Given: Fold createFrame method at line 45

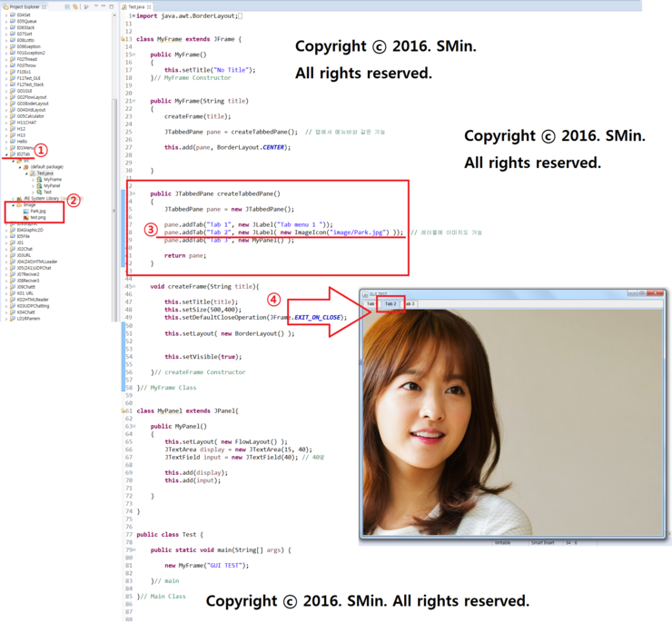Looking at the screenshot, I should (x=133, y=287).
